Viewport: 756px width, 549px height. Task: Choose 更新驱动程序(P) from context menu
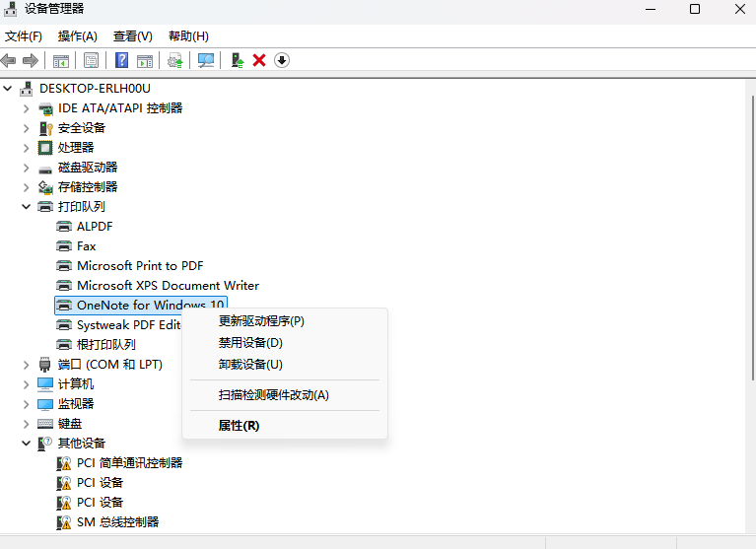(285, 321)
